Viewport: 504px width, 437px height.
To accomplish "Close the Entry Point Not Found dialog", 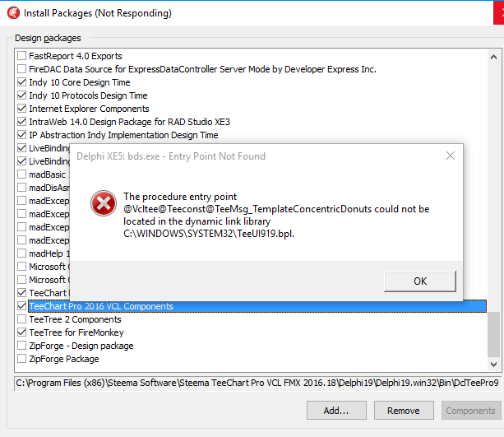I will [x=451, y=156].
